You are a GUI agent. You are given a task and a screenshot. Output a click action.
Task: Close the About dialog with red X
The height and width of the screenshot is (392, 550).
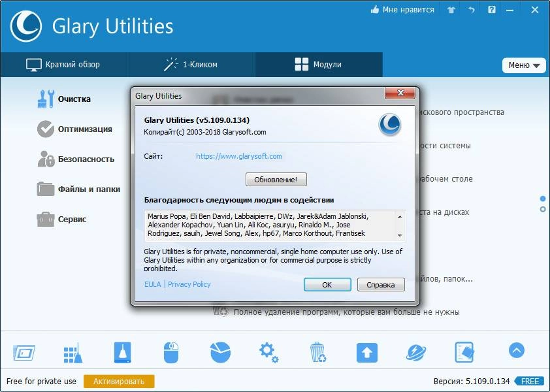(x=400, y=93)
